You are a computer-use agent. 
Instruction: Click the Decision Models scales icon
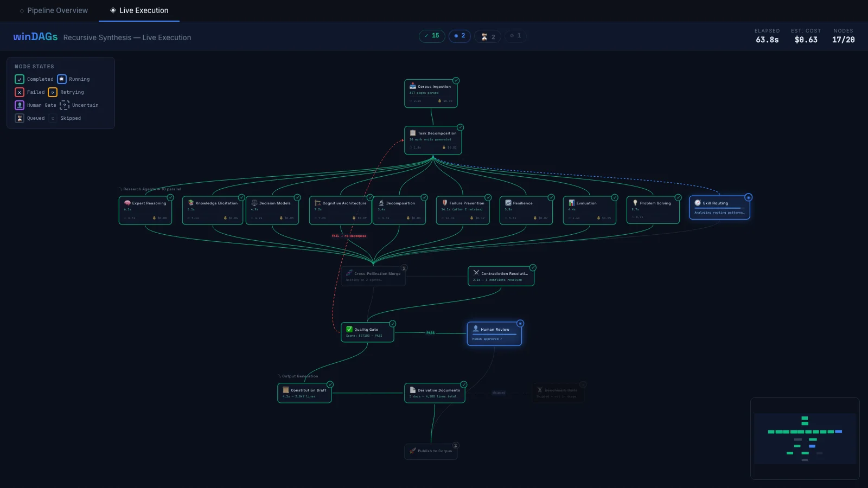pyautogui.click(x=254, y=203)
